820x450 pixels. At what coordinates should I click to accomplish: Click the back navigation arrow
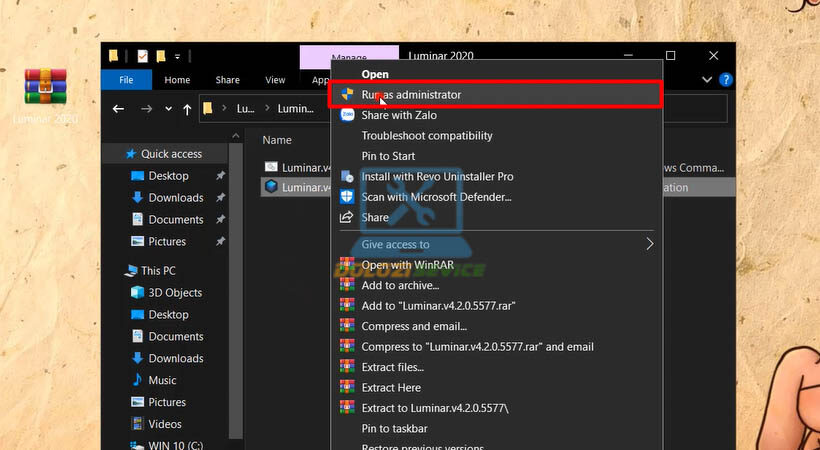click(119, 108)
